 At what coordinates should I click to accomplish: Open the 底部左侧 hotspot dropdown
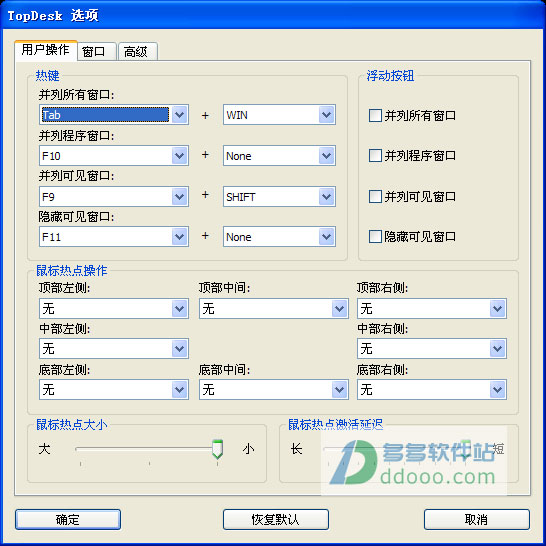114,389
